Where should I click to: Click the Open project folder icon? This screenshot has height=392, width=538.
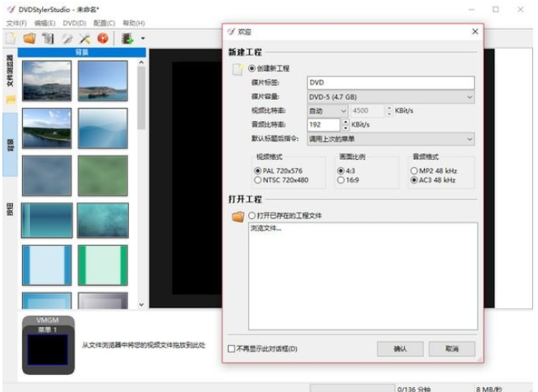pyautogui.click(x=29, y=38)
